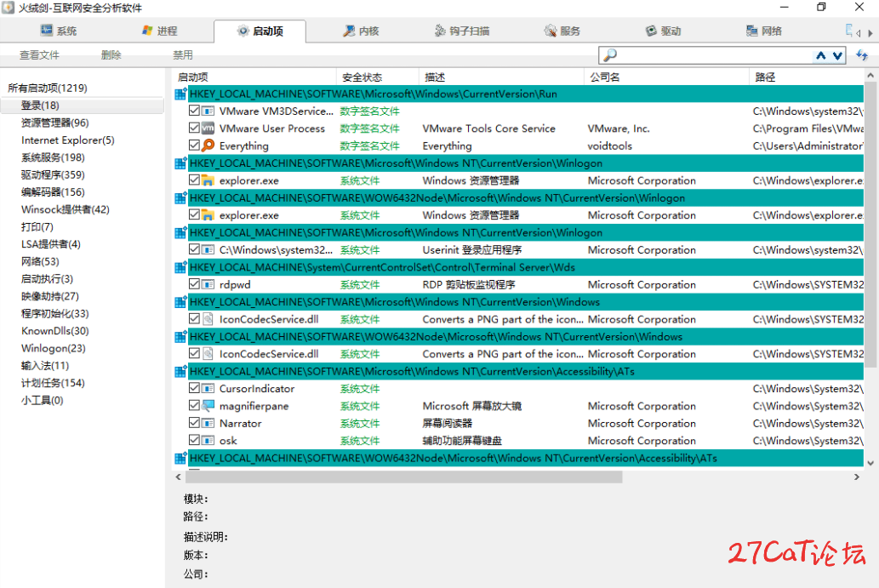
Task: Toggle checkbox for C:\Windows\system32 Userinit entry
Action: 194,249
